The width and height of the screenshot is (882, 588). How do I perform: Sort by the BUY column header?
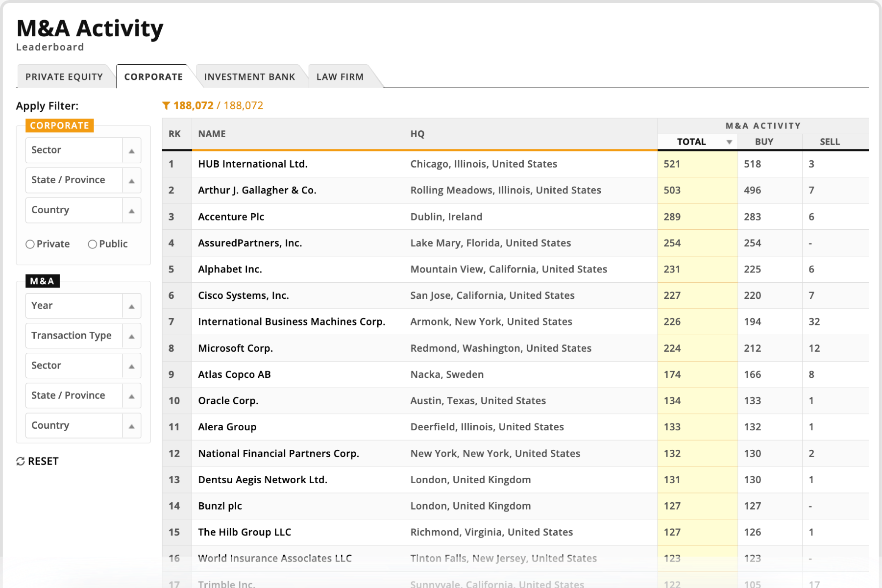(x=764, y=142)
